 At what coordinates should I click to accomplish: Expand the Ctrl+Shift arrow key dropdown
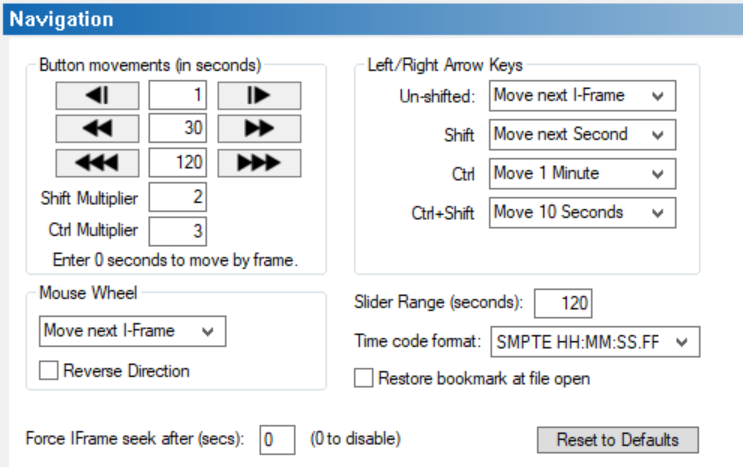(x=583, y=212)
